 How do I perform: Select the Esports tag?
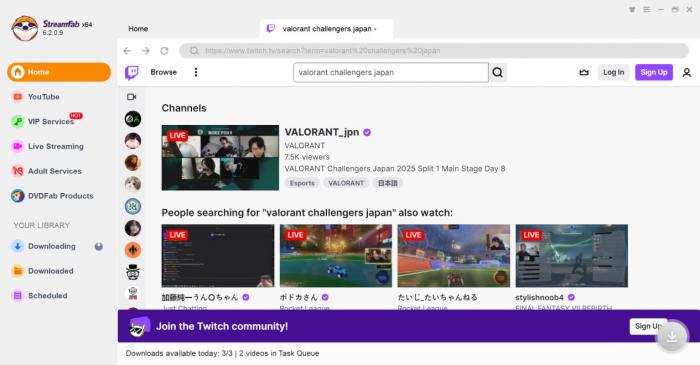point(302,183)
